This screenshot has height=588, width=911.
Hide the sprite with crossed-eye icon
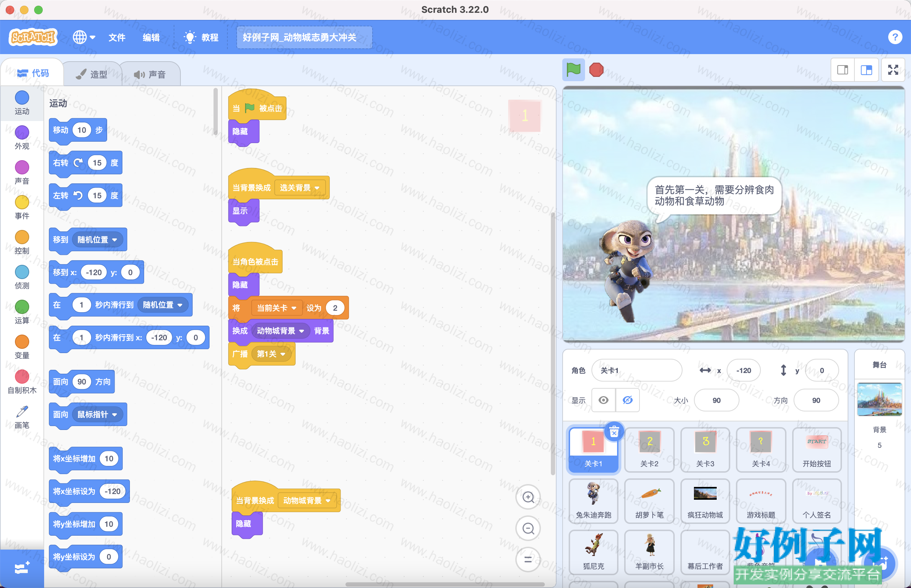pyautogui.click(x=627, y=400)
